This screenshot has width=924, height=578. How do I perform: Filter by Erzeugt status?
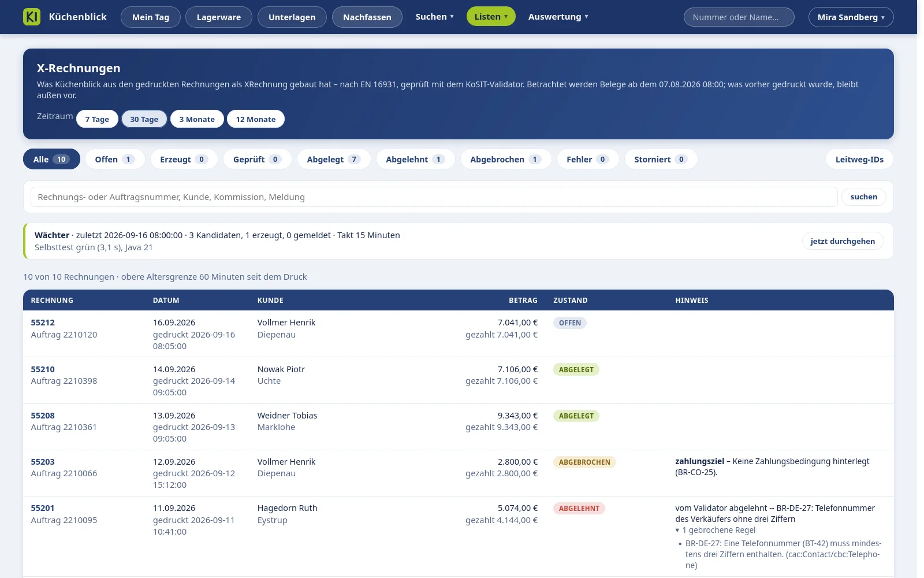(184, 160)
